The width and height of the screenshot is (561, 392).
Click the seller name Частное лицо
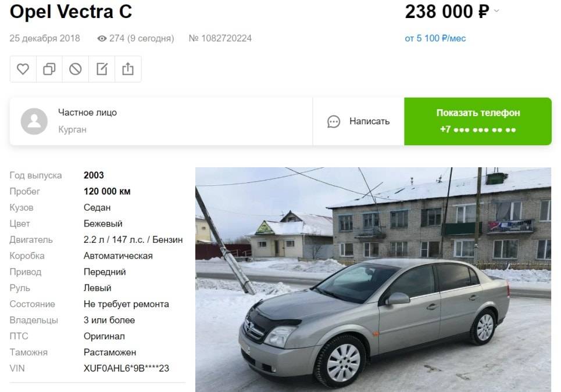pos(87,113)
